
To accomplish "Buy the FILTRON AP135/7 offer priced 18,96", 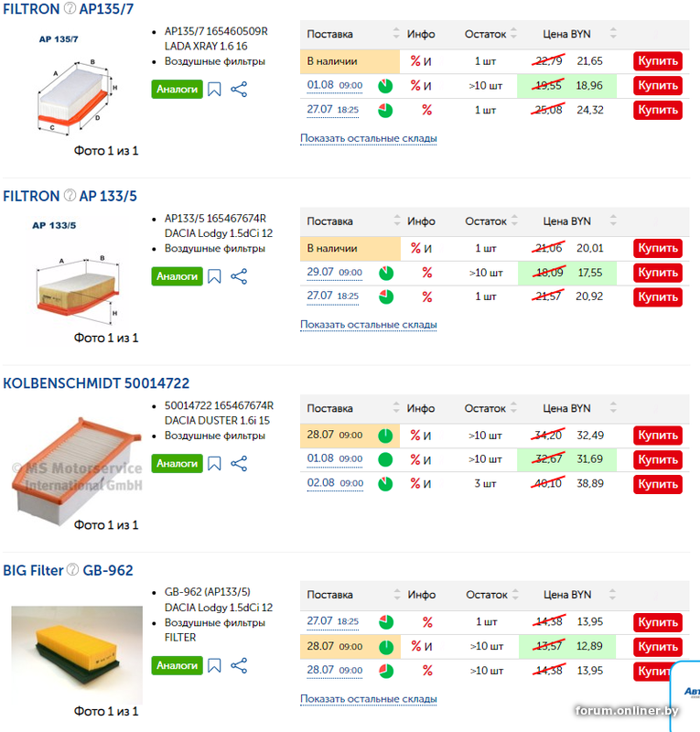I will click(x=658, y=86).
